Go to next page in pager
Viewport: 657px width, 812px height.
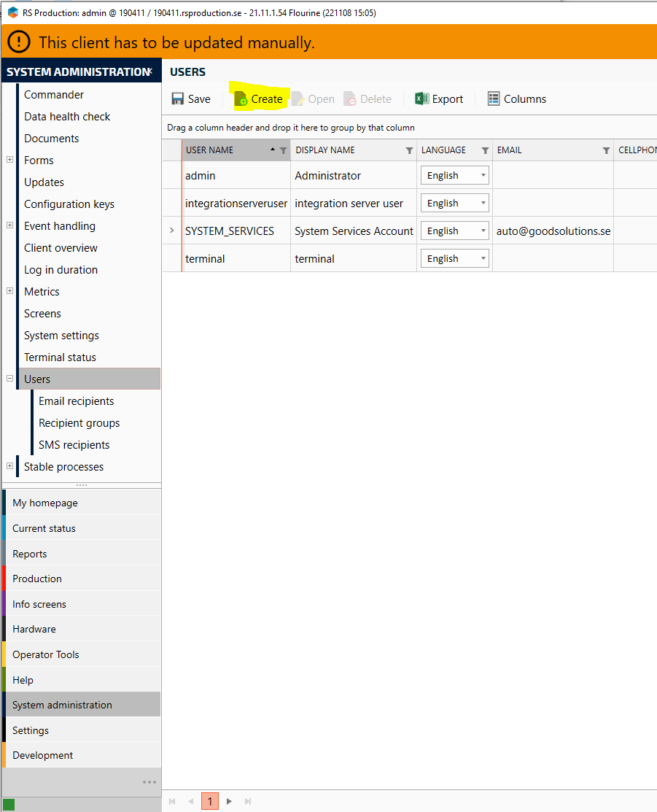click(x=229, y=801)
